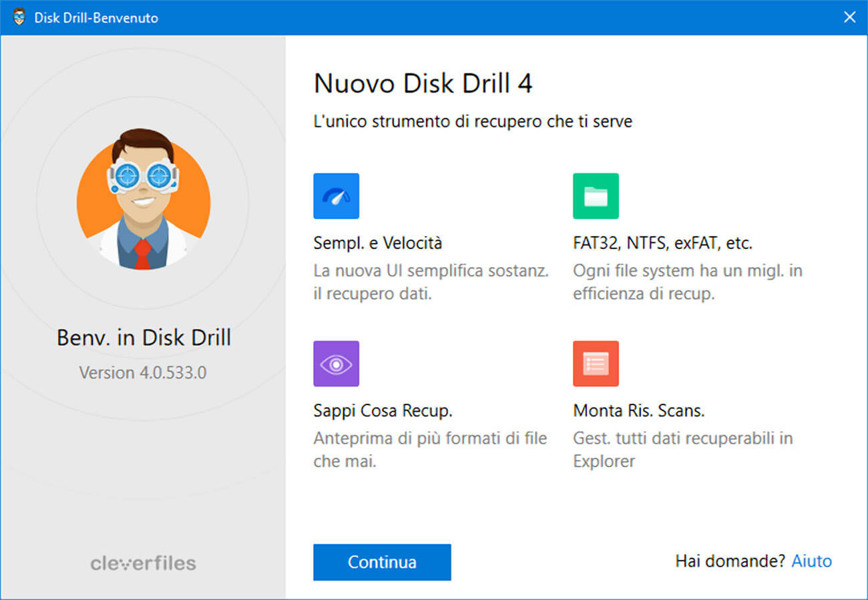The height and width of the screenshot is (600, 868).
Task: Click the "Disk Drill-Benvenuto" window title
Action: (x=96, y=18)
